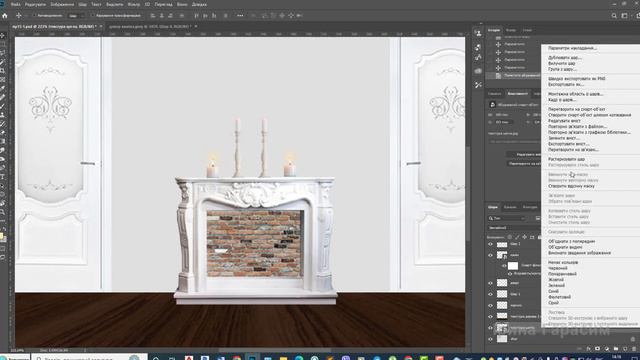Click the lock position icon
The width and height of the screenshot is (640, 360).
tap(524, 237)
